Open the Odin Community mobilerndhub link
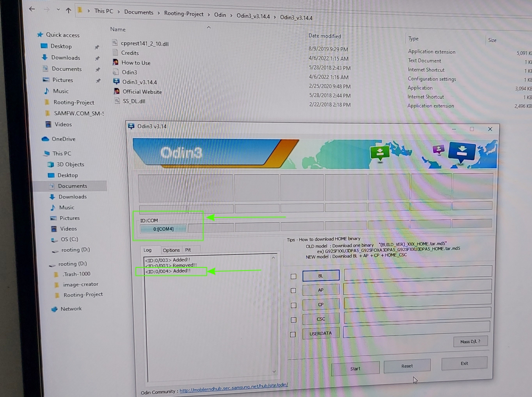The width and height of the screenshot is (532, 397). [x=234, y=387]
